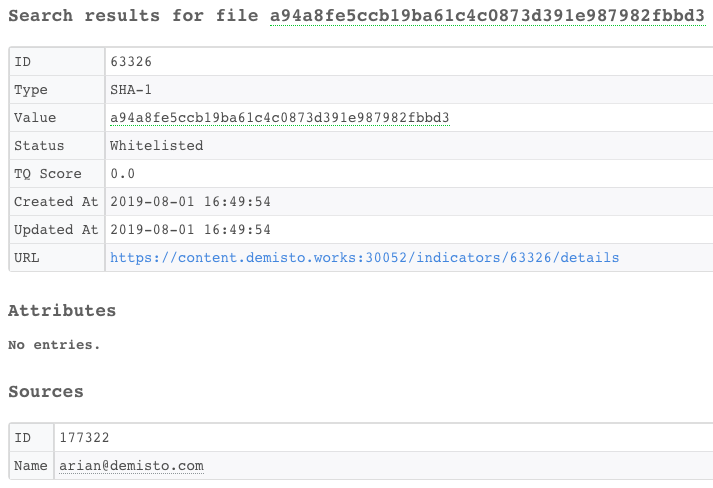Click the Attributes section heading
Screen dimensions: 713x488
(x=62, y=311)
